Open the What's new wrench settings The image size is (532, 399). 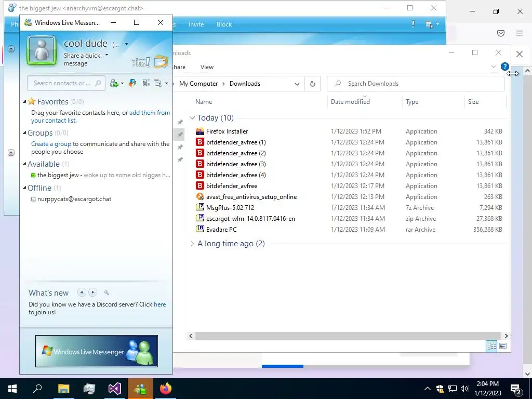pos(106,292)
